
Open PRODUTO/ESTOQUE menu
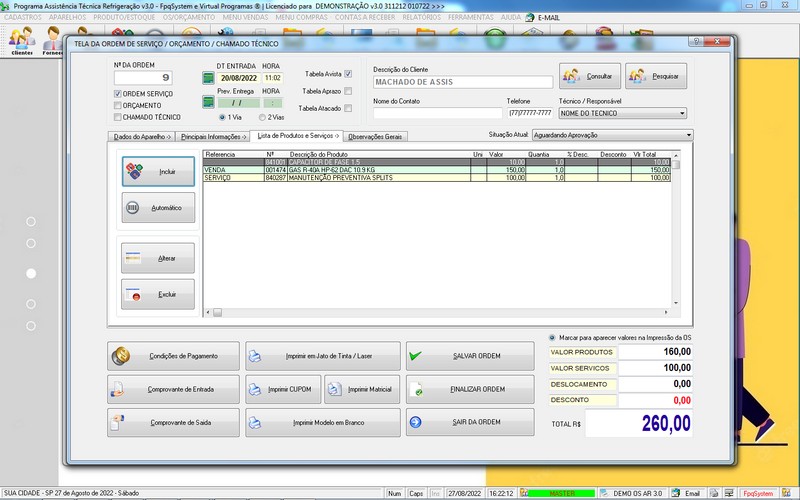[x=124, y=17]
